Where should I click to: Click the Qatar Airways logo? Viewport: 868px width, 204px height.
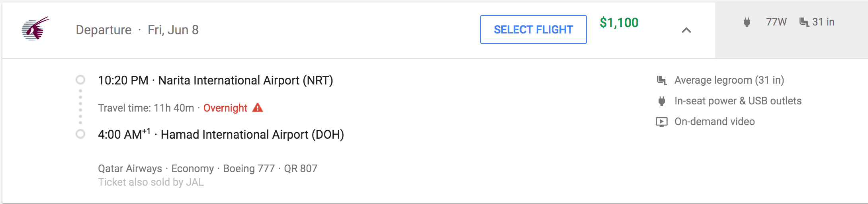[35, 29]
